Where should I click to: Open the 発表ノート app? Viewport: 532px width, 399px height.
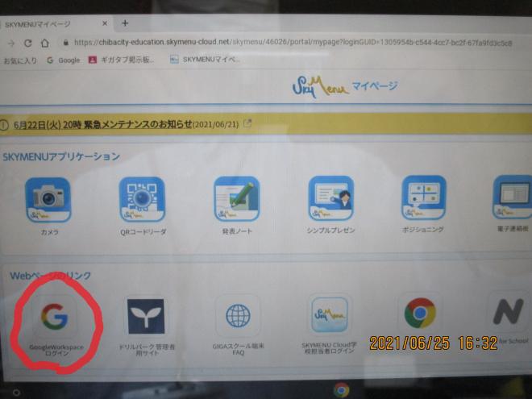tap(237, 198)
